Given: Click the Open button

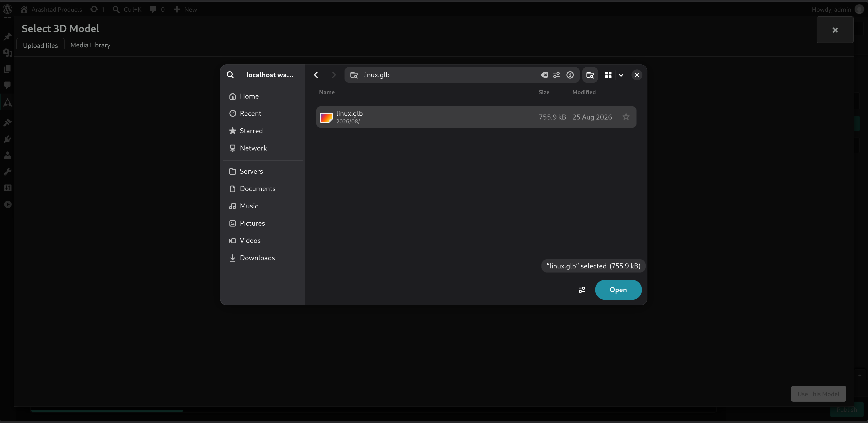Looking at the screenshot, I should [618, 289].
